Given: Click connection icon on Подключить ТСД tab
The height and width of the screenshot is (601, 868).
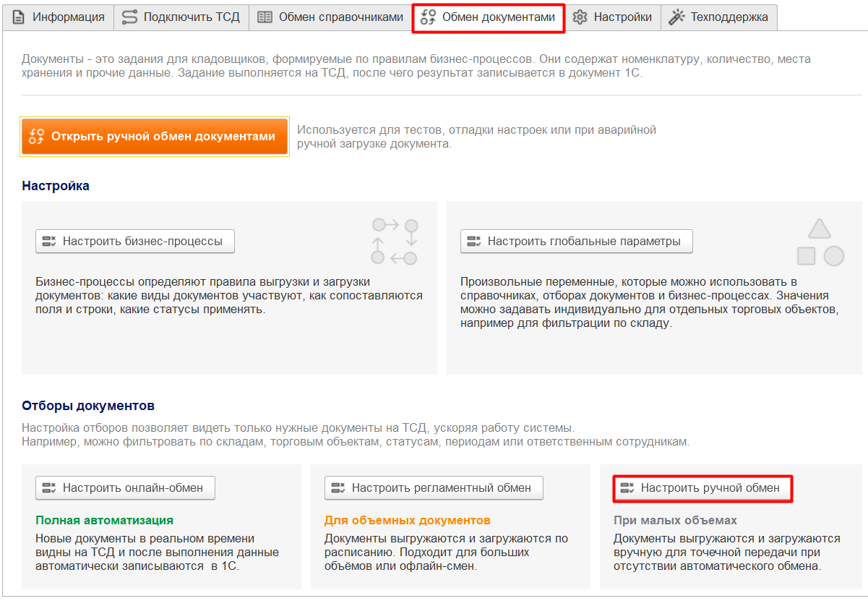Looking at the screenshot, I should pyautogui.click(x=129, y=17).
